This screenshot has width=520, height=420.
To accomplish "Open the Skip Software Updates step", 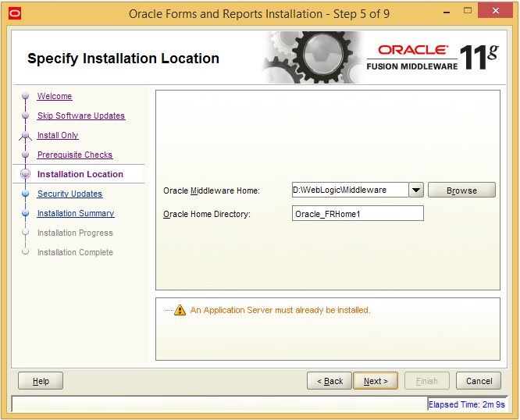I will tap(81, 116).
